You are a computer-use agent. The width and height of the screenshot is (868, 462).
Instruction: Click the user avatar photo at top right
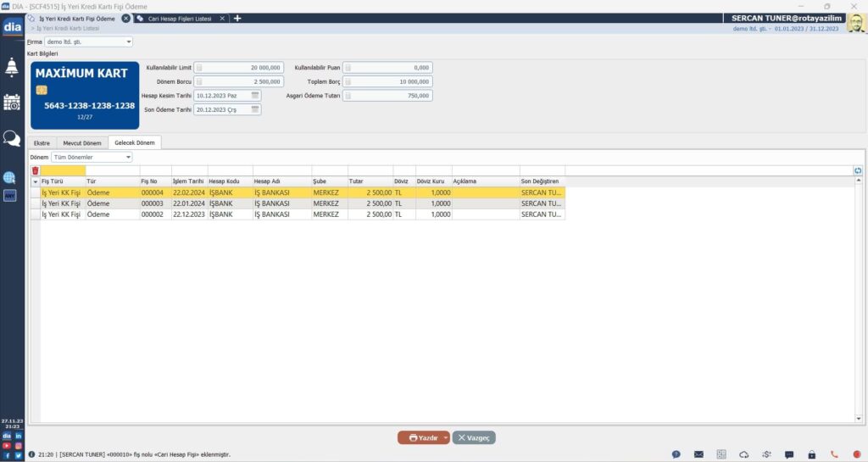click(x=856, y=23)
